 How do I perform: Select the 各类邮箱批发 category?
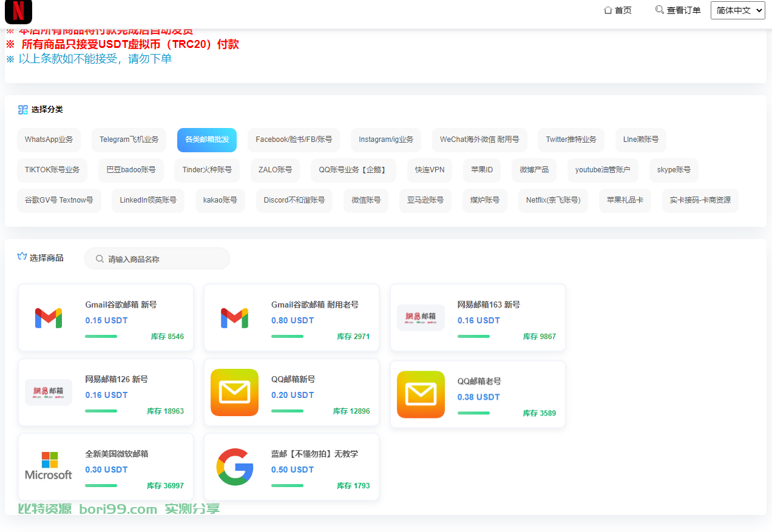[x=207, y=140]
